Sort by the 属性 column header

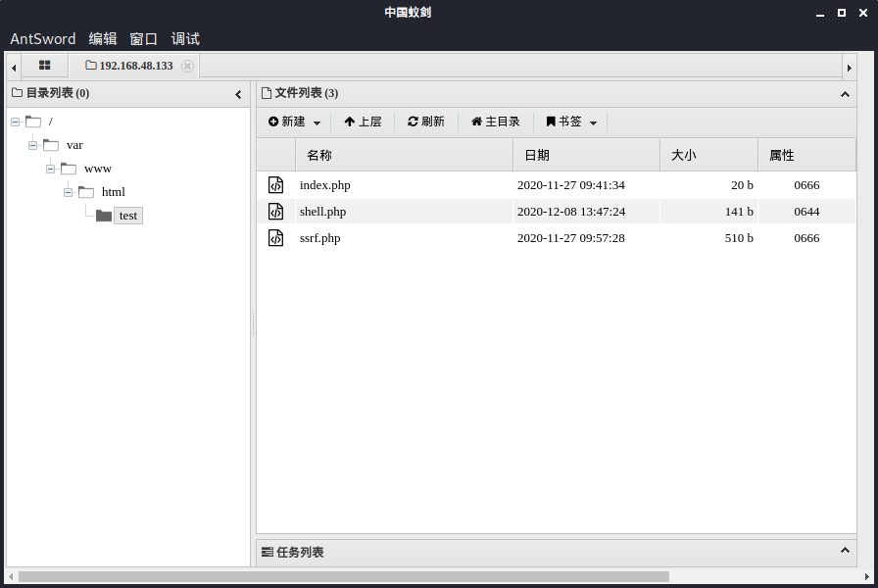click(806, 155)
